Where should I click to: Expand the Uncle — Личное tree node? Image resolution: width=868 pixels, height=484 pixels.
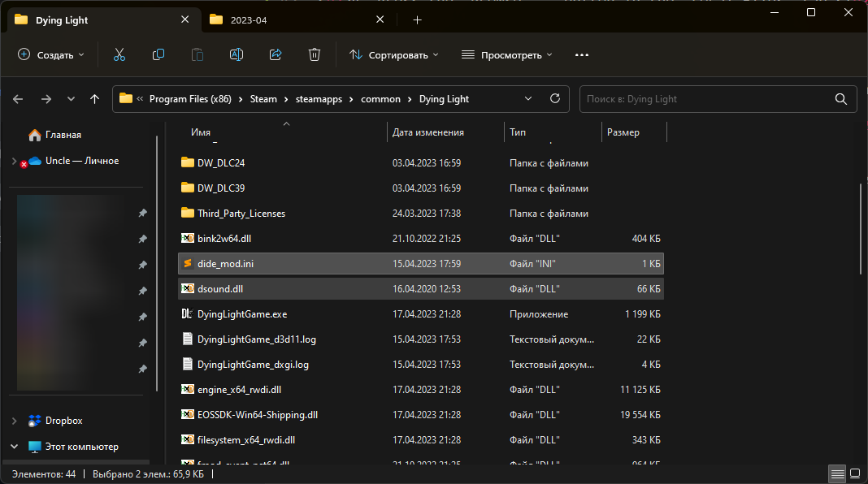click(14, 161)
